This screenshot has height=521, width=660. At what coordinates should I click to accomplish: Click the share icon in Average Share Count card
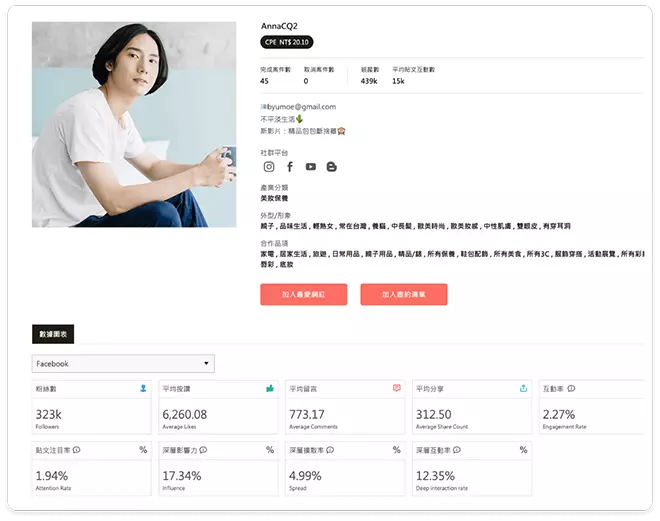pyautogui.click(x=523, y=388)
